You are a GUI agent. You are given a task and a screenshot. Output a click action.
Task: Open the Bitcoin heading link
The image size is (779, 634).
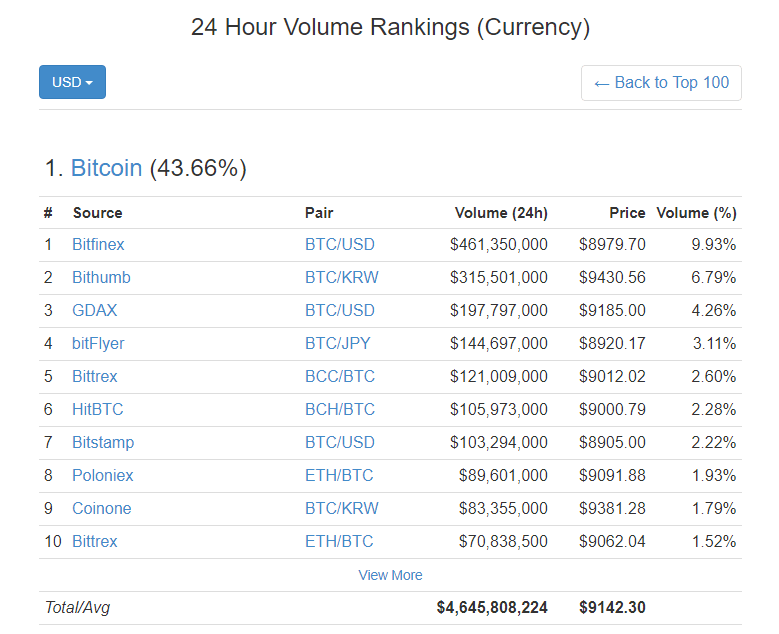106,168
